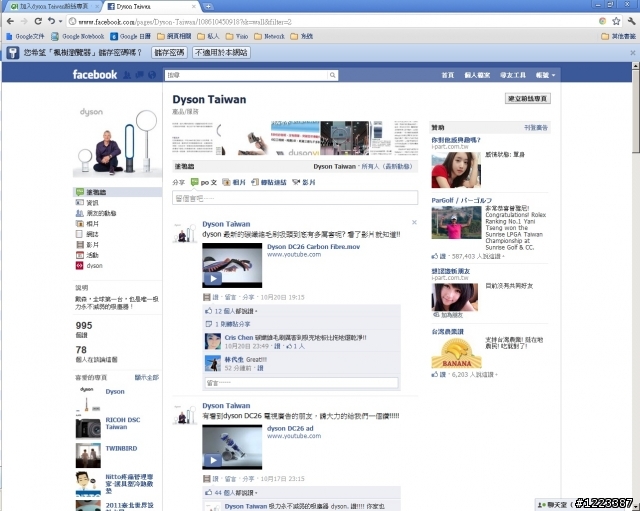Select the Wall item in left sidebar
The width and height of the screenshot is (640, 511).
(x=118, y=192)
